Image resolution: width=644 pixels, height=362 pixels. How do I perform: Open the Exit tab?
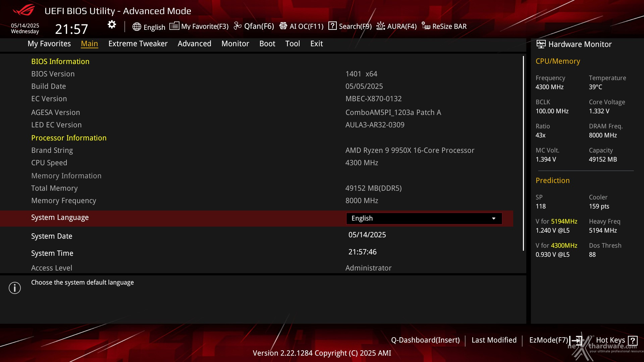(317, 44)
